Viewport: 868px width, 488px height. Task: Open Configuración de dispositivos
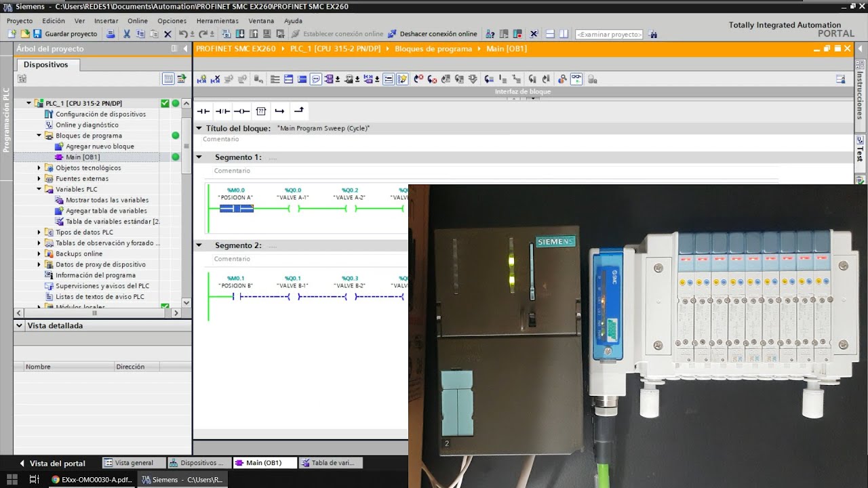click(100, 114)
